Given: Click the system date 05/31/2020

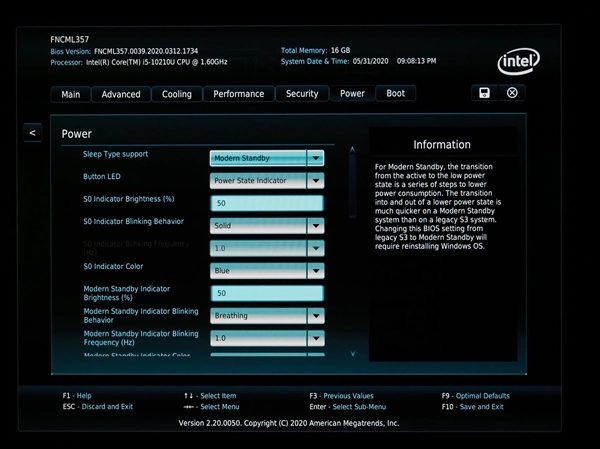Looking at the screenshot, I should (x=370, y=61).
